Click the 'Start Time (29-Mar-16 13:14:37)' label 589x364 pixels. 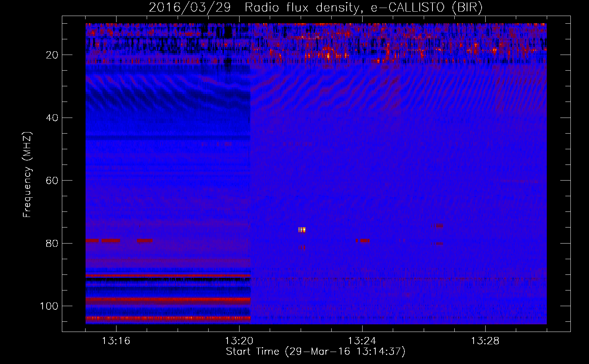[x=315, y=352]
